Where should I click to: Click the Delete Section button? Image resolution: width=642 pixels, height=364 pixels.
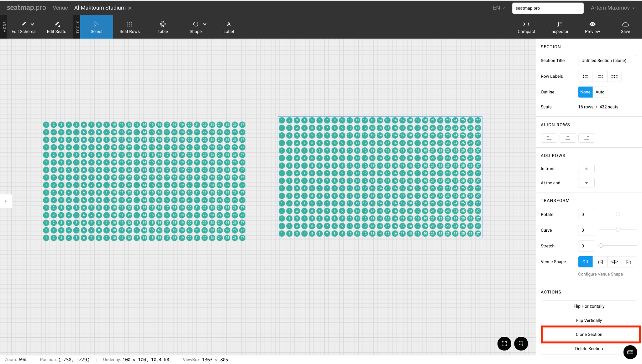coord(588,348)
